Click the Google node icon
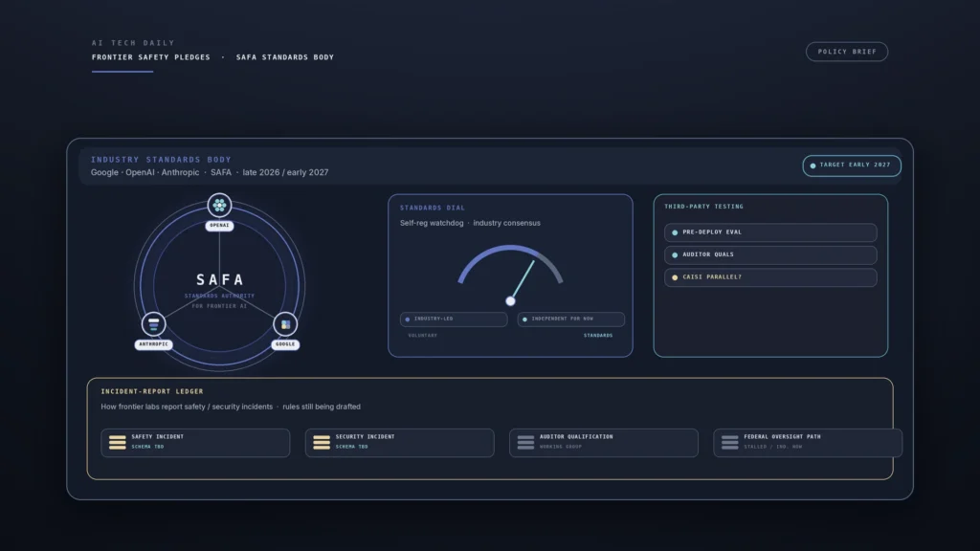The width and height of the screenshot is (980, 551). 285,324
